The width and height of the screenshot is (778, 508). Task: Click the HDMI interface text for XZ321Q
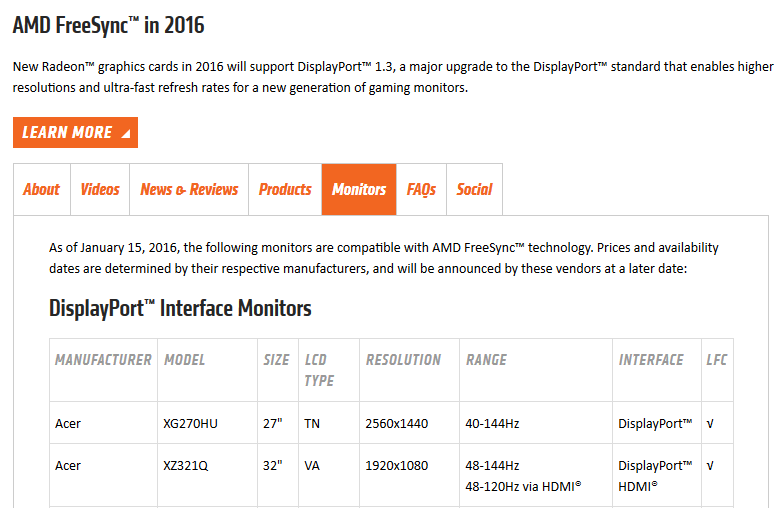[638, 487]
